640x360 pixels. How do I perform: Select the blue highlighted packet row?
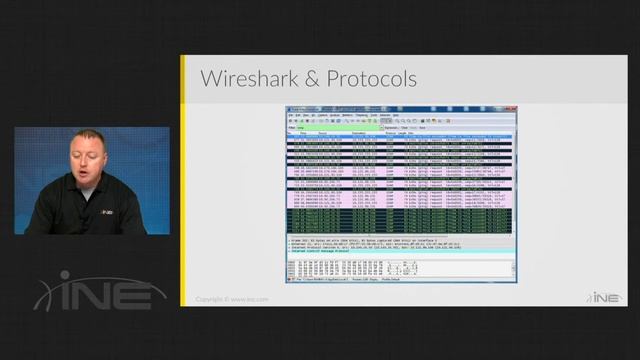[399, 137]
